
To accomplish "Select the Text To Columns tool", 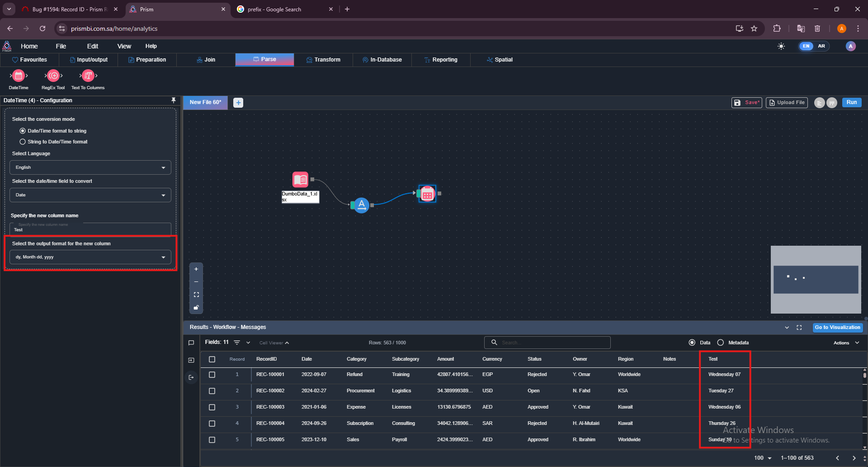I will (x=88, y=76).
